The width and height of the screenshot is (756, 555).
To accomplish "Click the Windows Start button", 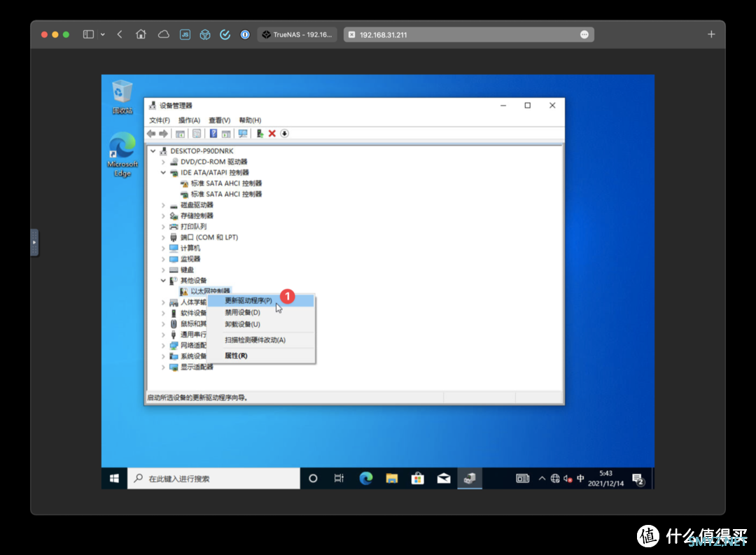I will (114, 478).
